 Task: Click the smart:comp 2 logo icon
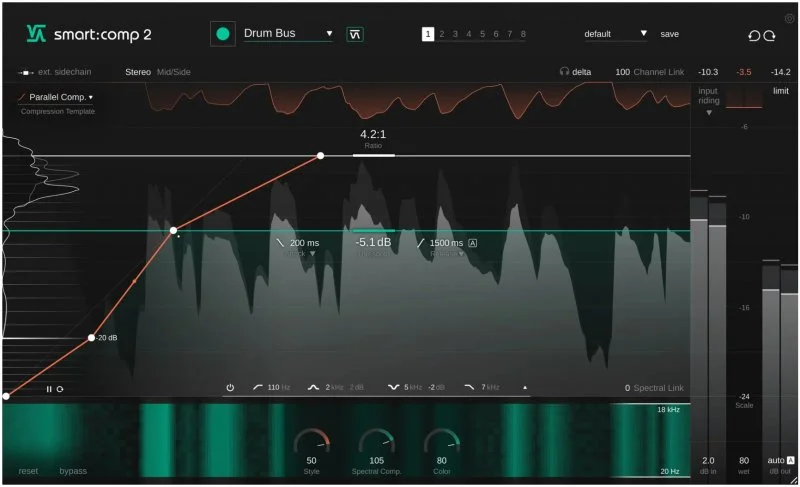[x=36, y=34]
